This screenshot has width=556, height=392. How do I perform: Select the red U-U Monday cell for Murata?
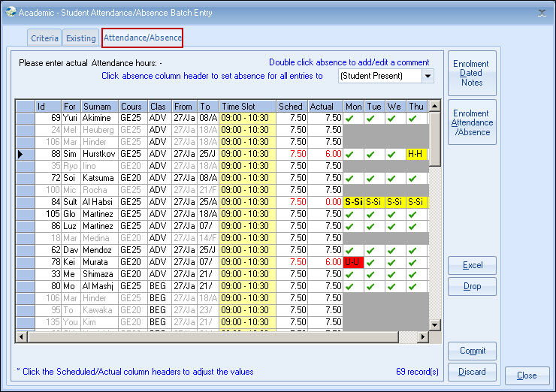[353, 262]
